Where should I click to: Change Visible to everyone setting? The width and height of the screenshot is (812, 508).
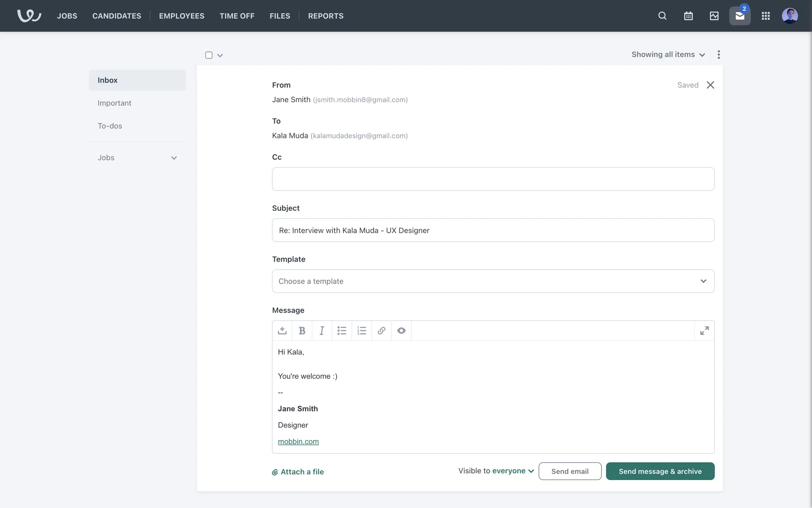click(513, 471)
